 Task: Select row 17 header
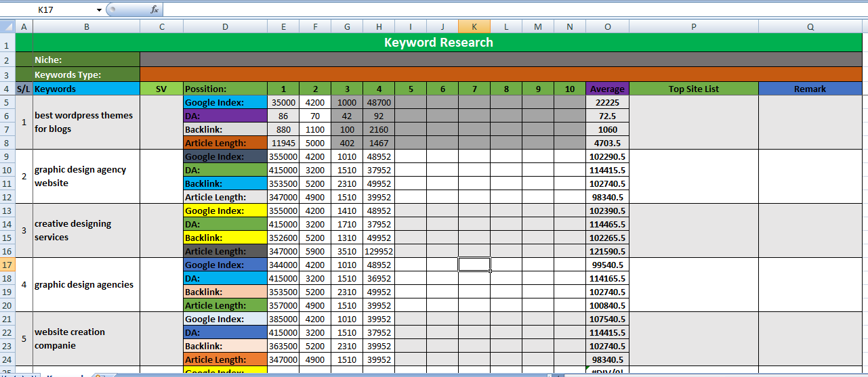(x=7, y=265)
